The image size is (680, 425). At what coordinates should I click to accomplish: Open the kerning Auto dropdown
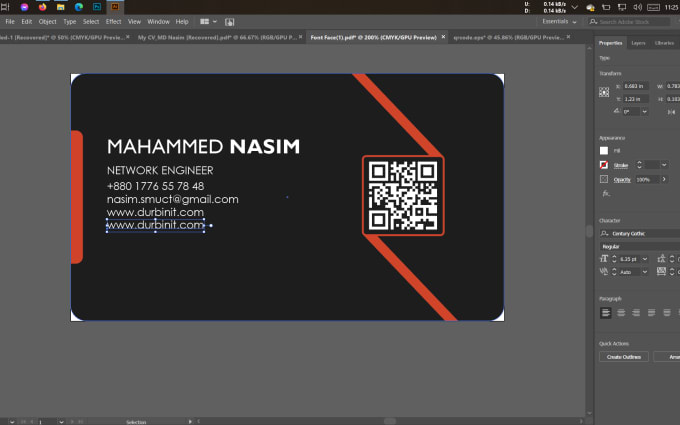pyautogui.click(x=645, y=271)
